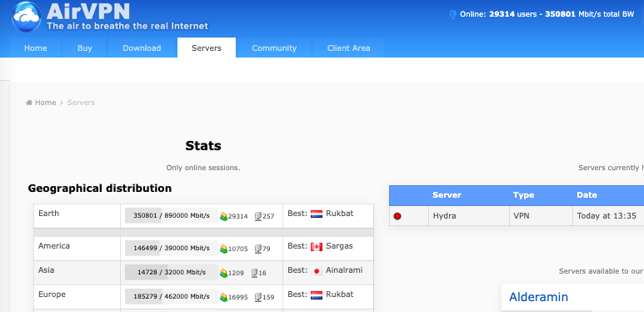Screen dimensions: 644x312
Task: Click the America bandwidth usage bar
Action: point(172,249)
